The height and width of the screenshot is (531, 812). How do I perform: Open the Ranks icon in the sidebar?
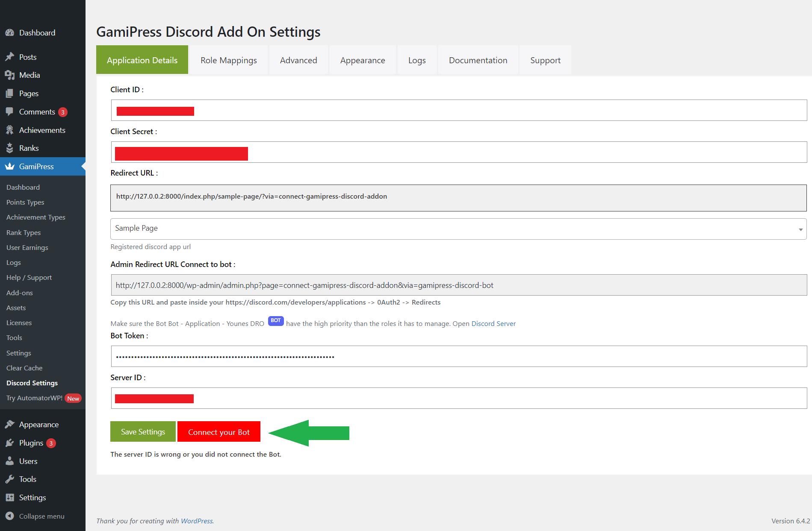point(10,148)
